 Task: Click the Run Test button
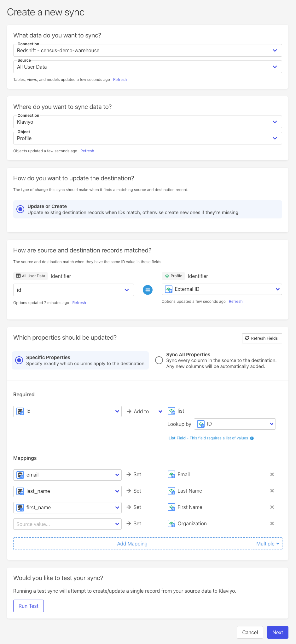pos(28,606)
